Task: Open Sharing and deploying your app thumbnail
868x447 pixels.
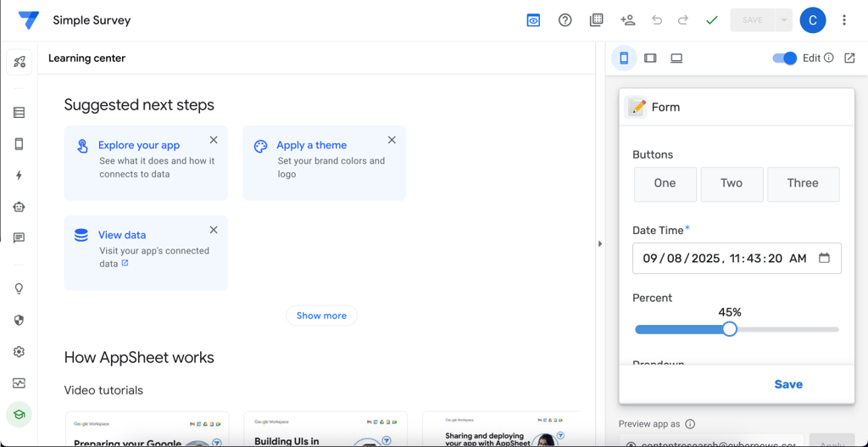Action: click(501, 428)
